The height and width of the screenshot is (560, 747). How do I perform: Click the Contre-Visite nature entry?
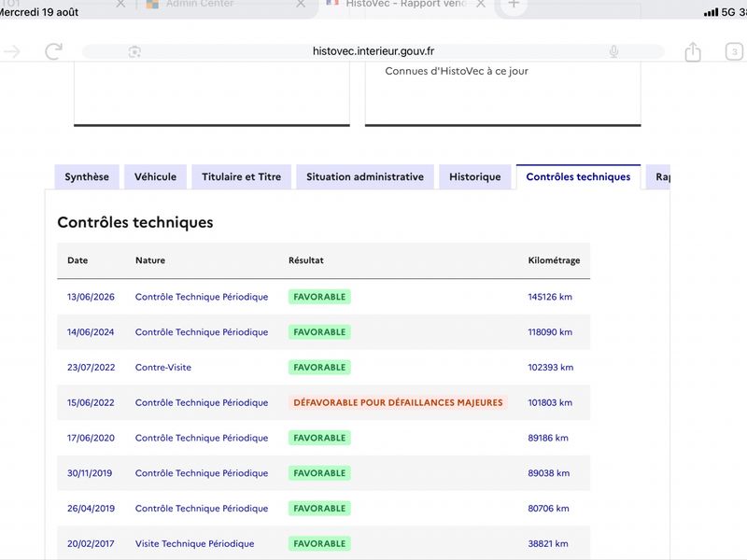[162, 367]
